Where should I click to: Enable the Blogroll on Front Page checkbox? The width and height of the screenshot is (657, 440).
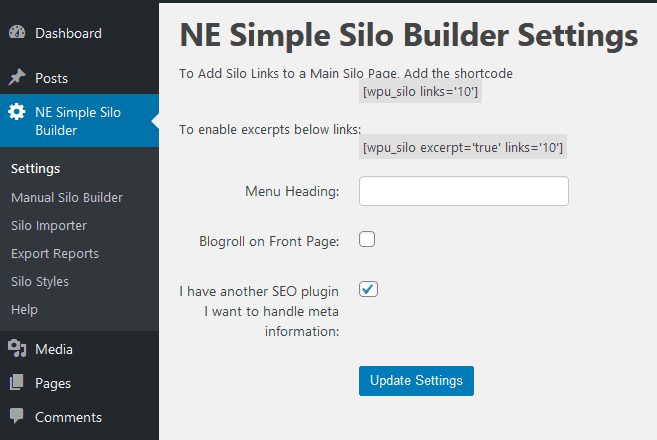367,239
